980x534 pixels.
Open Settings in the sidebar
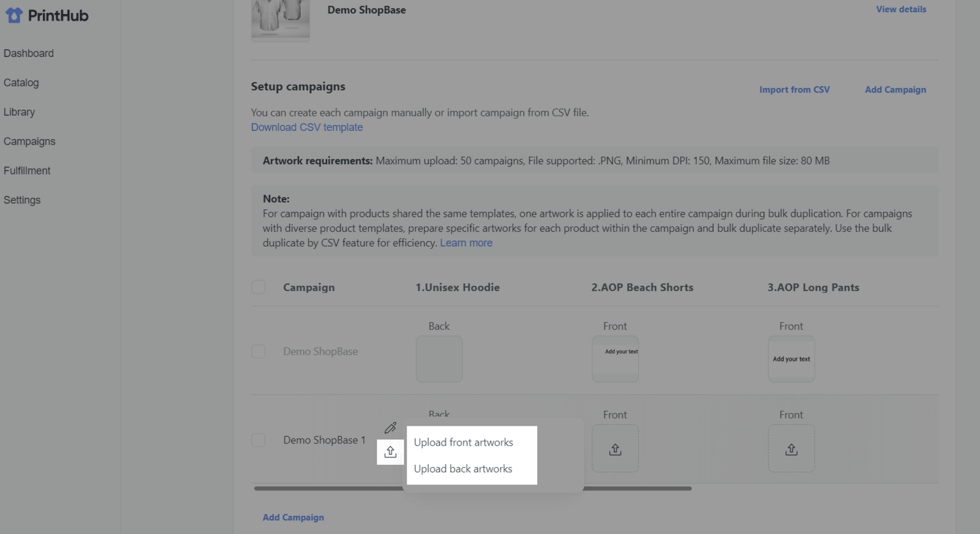22,200
